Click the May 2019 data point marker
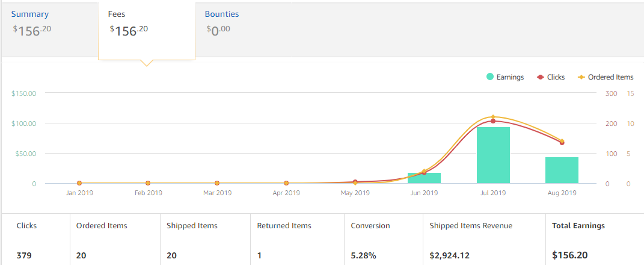644x265 pixels. coord(355,182)
